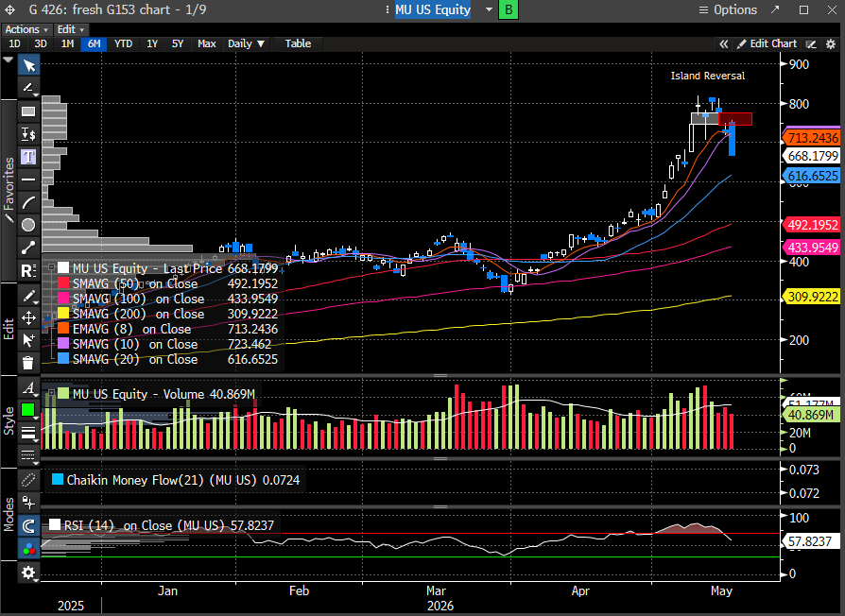Click the yellow SMAVG (200) color swatch
The height and width of the screenshot is (616, 845).
click(63, 314)
